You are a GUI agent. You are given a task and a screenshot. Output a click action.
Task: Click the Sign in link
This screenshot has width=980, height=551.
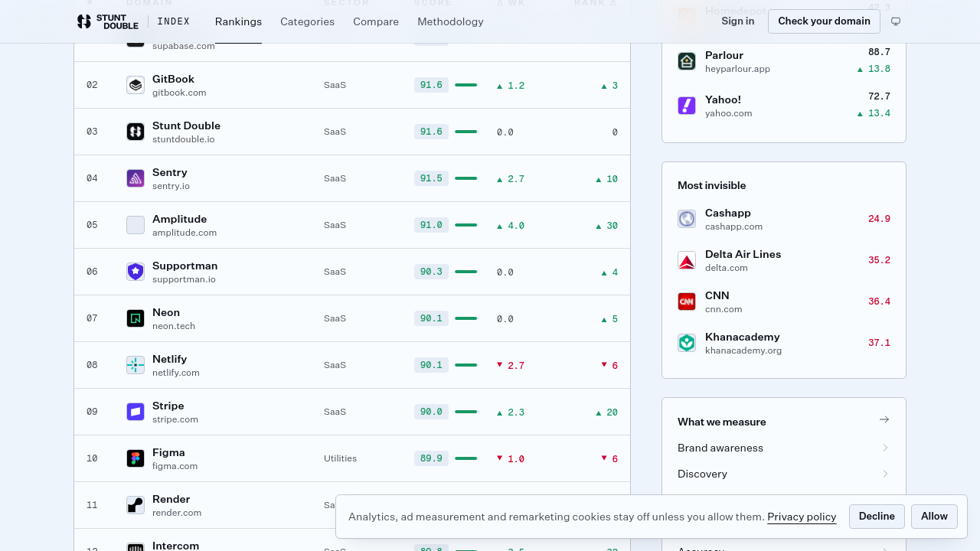pyautogui.click(x=737, y=21)
